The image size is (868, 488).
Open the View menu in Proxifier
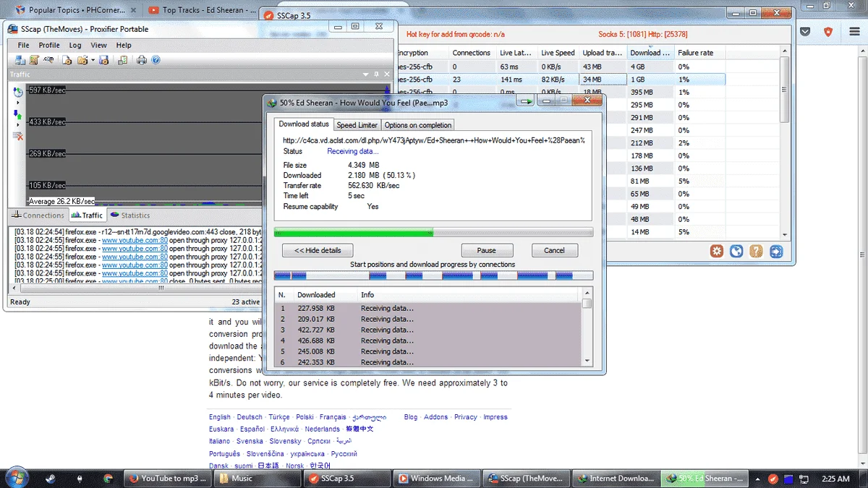click(x=98, y=45)
